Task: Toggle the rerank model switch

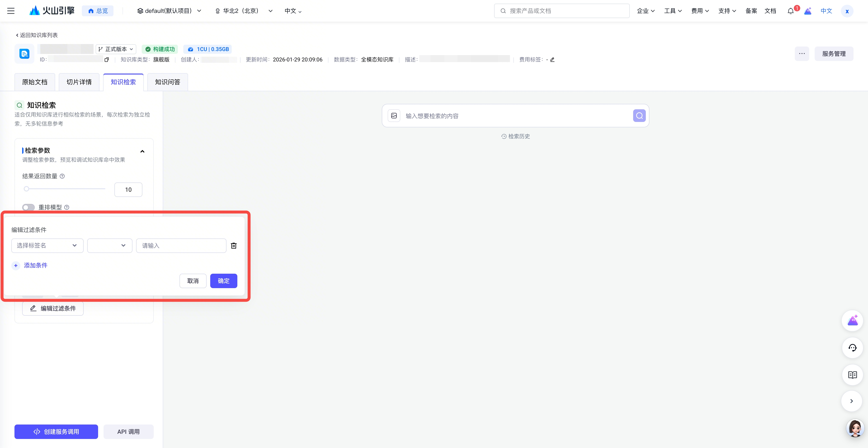Action: (29, 207)
